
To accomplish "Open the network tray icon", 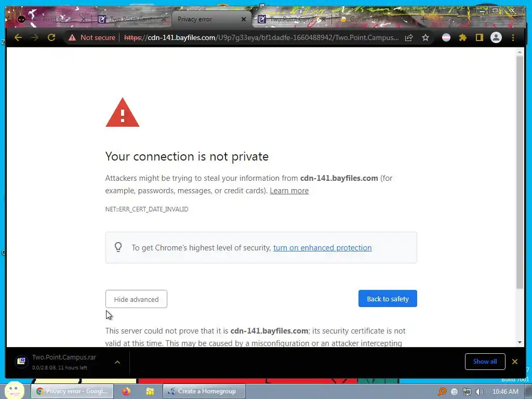I will click(467, 392).
